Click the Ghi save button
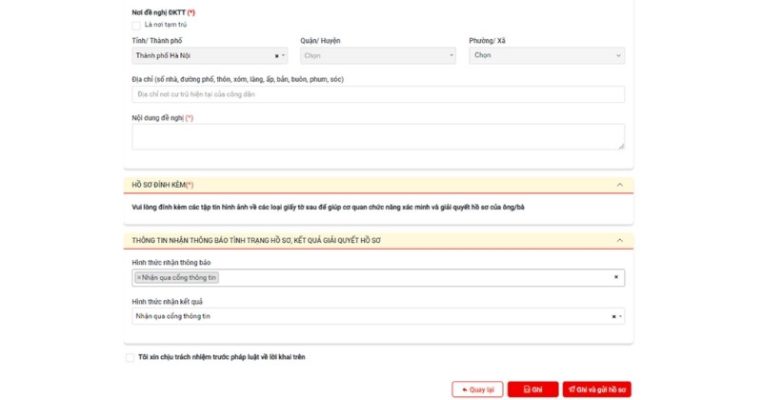Viewport: 762px width, 400px height. point(533,389)
